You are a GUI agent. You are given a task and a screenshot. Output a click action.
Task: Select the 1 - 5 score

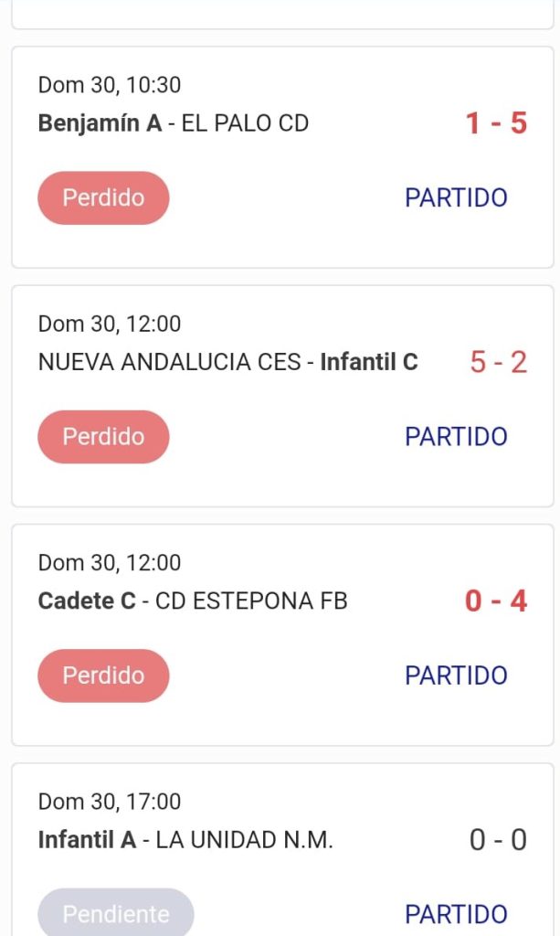coord(496,123)
